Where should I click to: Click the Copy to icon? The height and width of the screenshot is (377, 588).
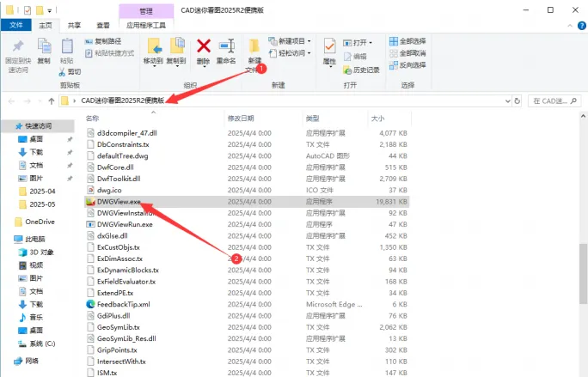(x=177, y=46)
